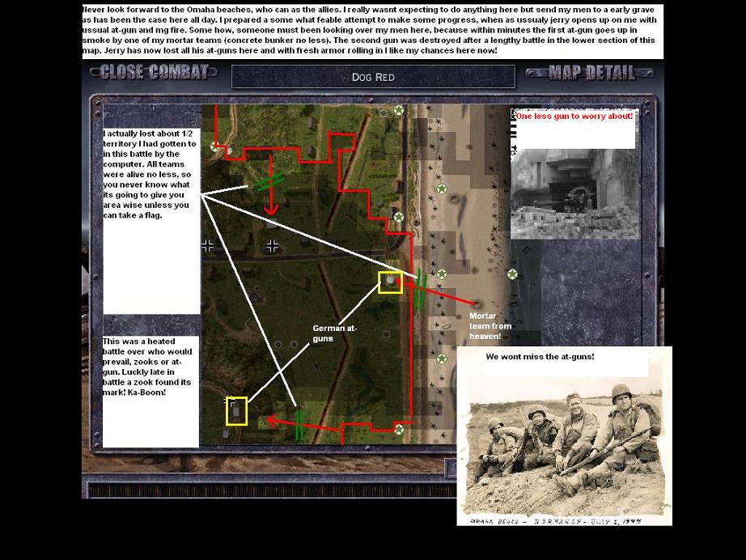The width and height of the screenshot is (746, 560).
Task: Select the Allied star marker out in the surf
Action: click(512, 274)
